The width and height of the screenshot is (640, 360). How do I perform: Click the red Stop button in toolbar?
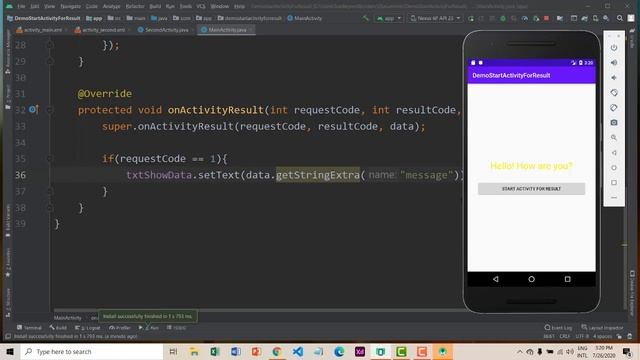click(546, 18)
